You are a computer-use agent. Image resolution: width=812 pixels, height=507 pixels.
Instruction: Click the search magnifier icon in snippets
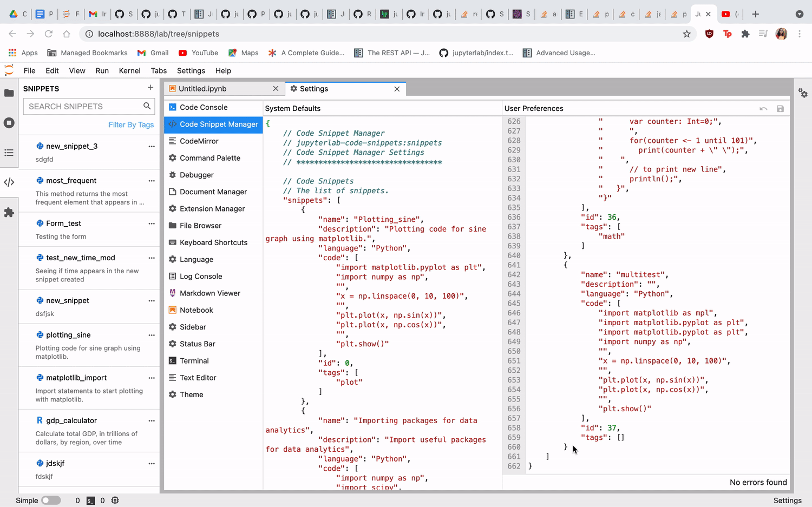(x=147, y=106)
